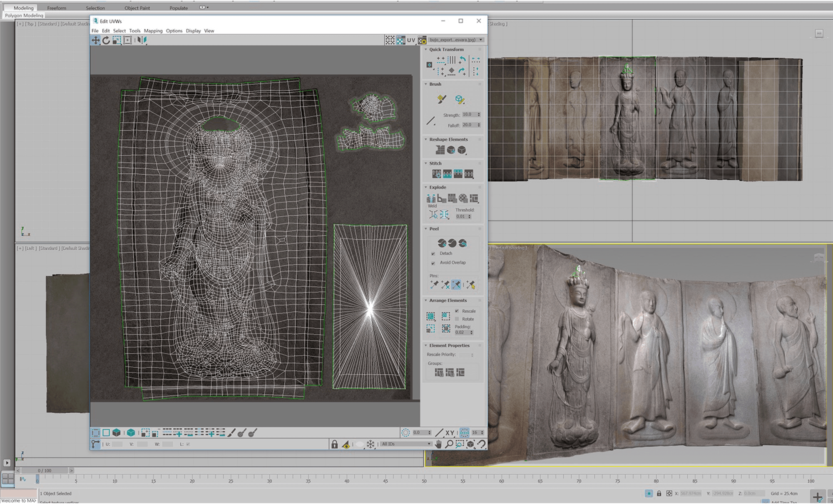
Task: Click the Target Weld icon under Weld
Action: [x=433, y=214]
